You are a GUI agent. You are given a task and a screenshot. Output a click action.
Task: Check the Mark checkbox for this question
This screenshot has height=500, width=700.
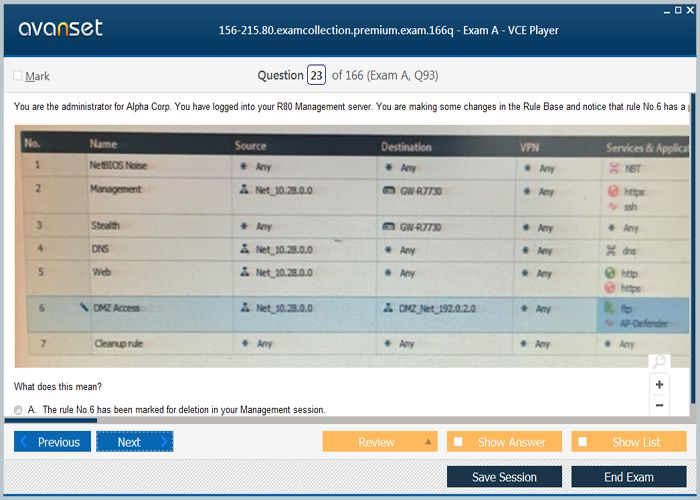click(x=18, y=76)
